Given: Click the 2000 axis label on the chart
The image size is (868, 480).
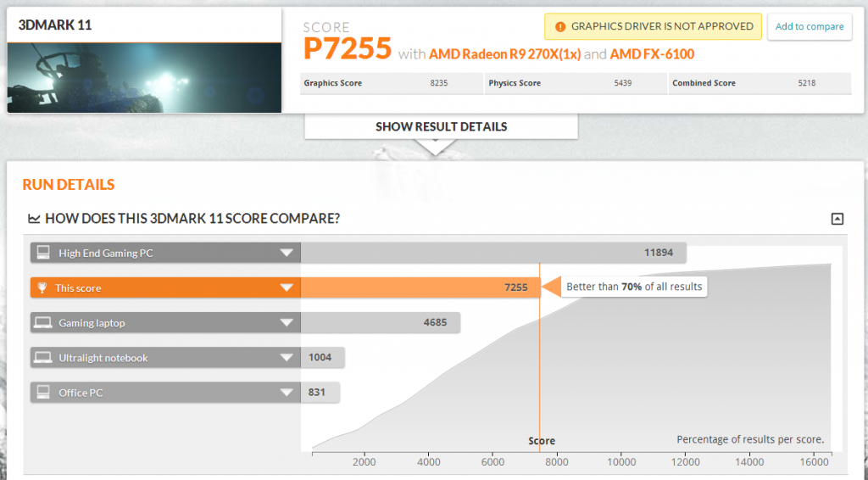Looking at the screenshot, I should click(x=364, y=461).
